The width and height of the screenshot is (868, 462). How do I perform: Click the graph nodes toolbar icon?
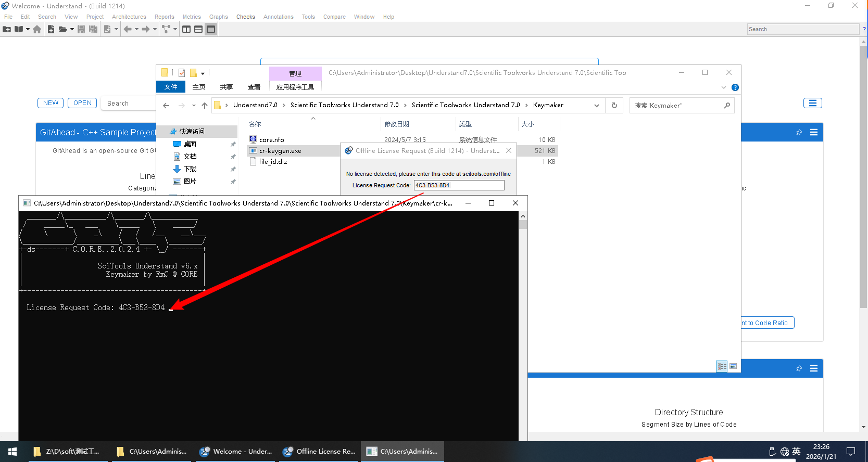coord(166,30)
